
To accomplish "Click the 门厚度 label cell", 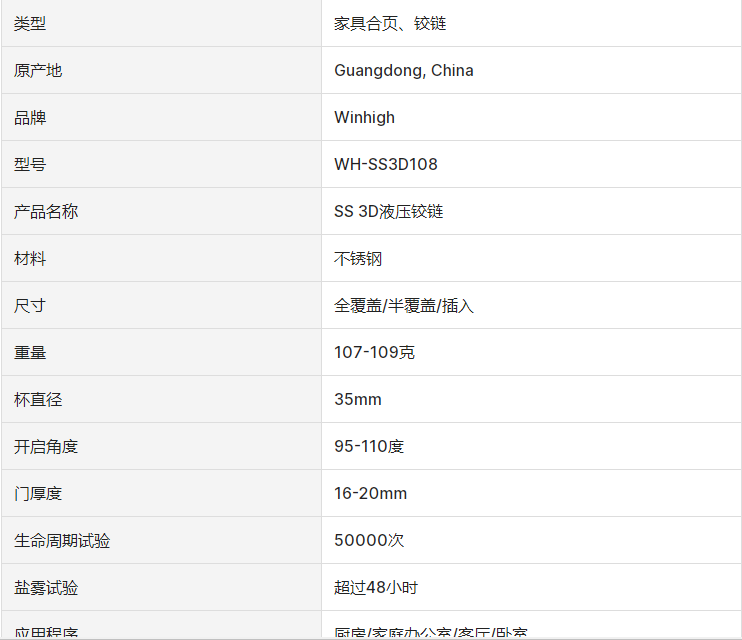I will [38, 493].
